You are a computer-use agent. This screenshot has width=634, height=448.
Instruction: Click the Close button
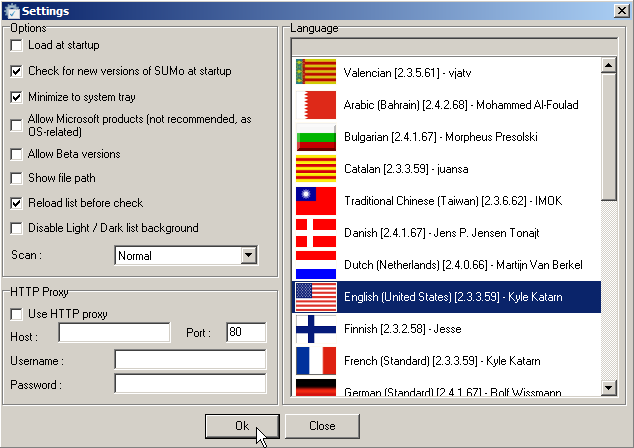coord(322,426)
